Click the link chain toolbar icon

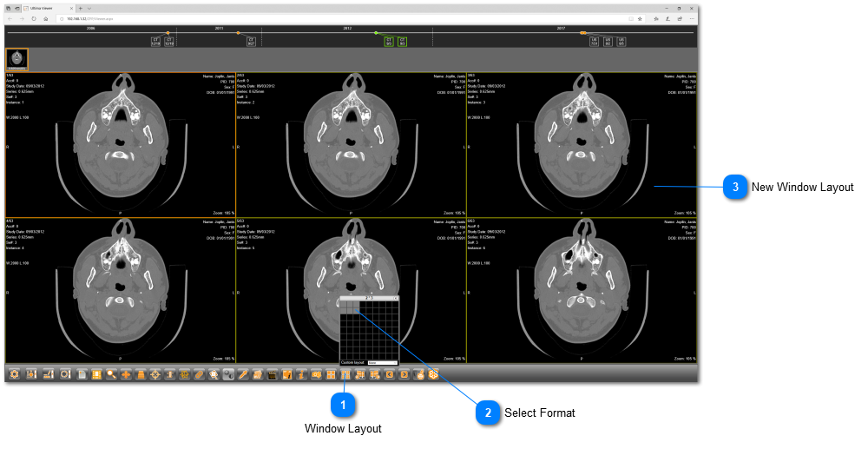(x=199, y=374)
